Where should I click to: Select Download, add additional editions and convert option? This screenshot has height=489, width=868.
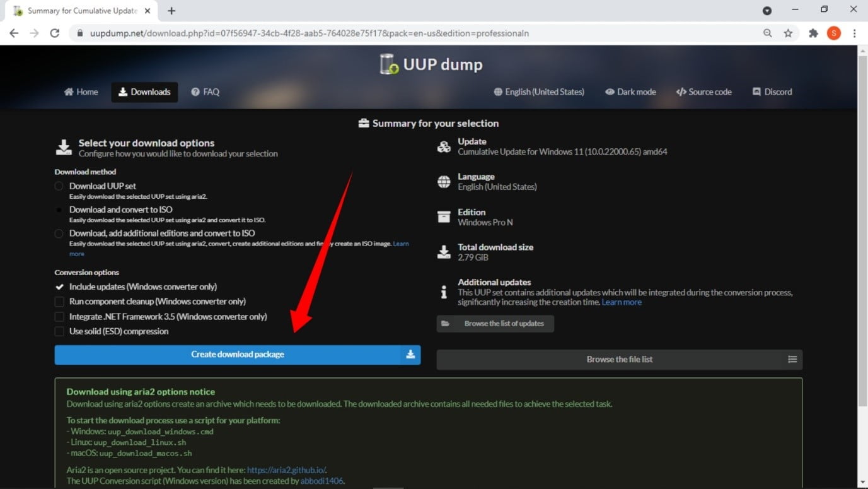tap(59, 233)
